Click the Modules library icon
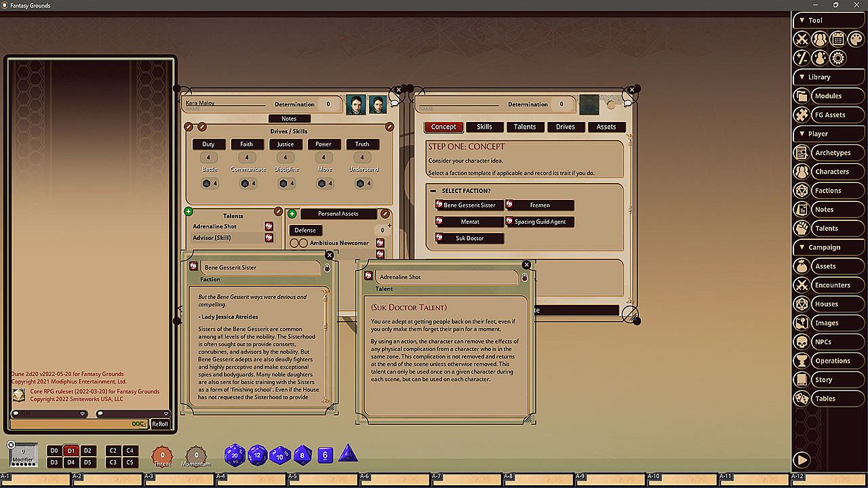868x488 pixels. point(802,96)
